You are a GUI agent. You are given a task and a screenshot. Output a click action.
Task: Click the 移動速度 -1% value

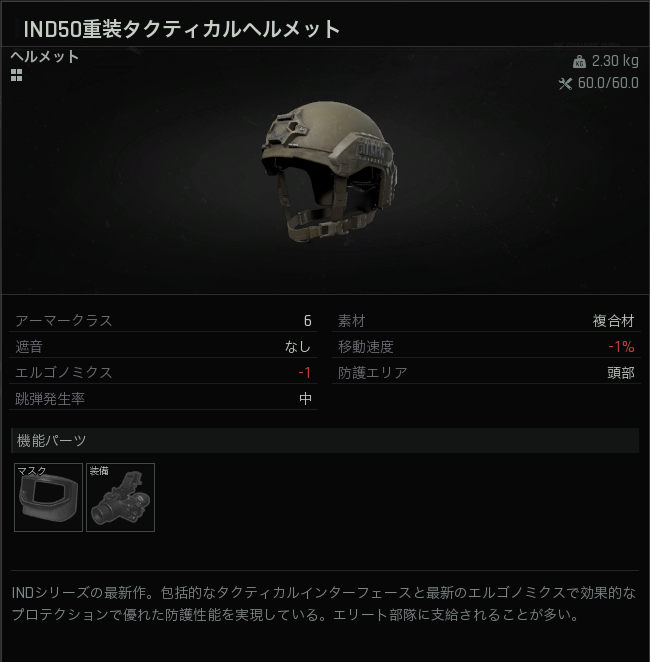coord(621,347)
